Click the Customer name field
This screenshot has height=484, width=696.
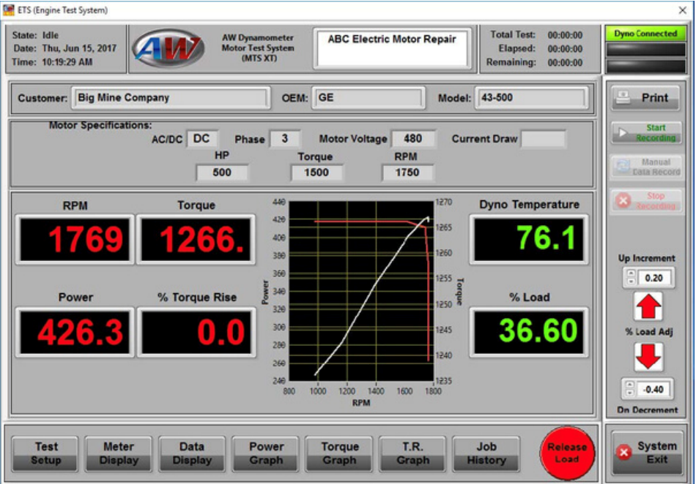tap(171, 98)
